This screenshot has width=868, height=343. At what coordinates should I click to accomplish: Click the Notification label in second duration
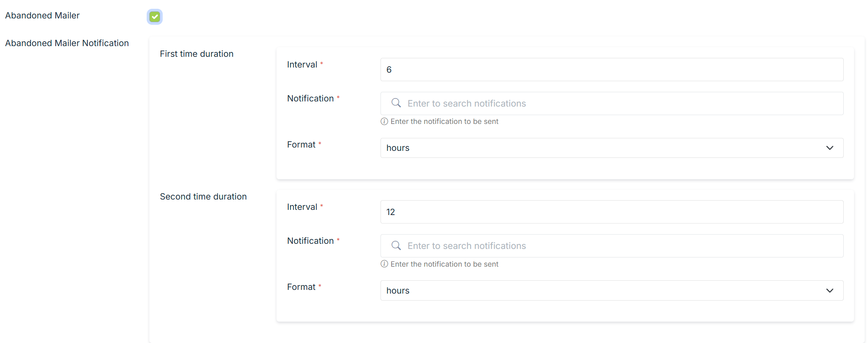(x=310, y=241)
